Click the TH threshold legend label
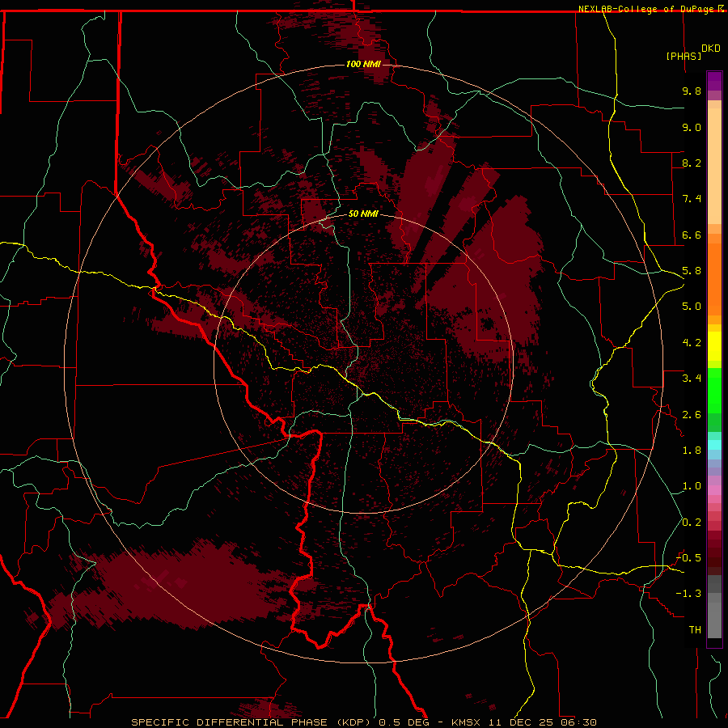 click(695, 630)
